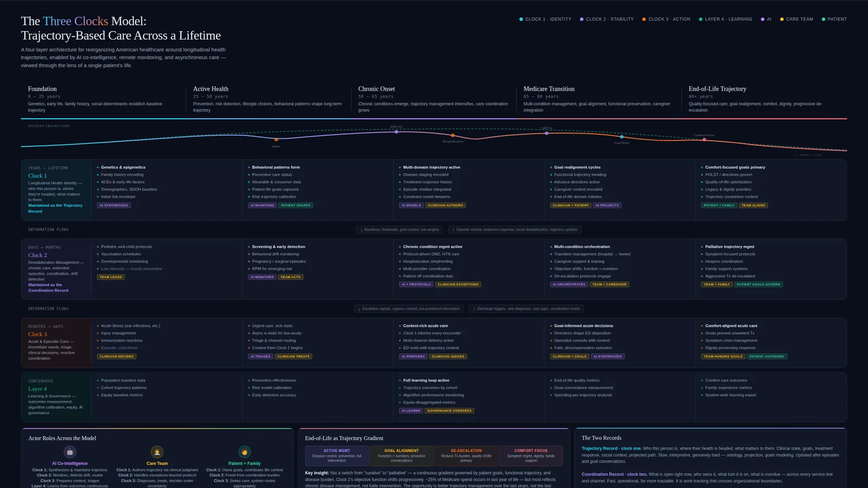
Task: Click the Layer 4 · Learning legend dot
Action: [x=700, y=19]
